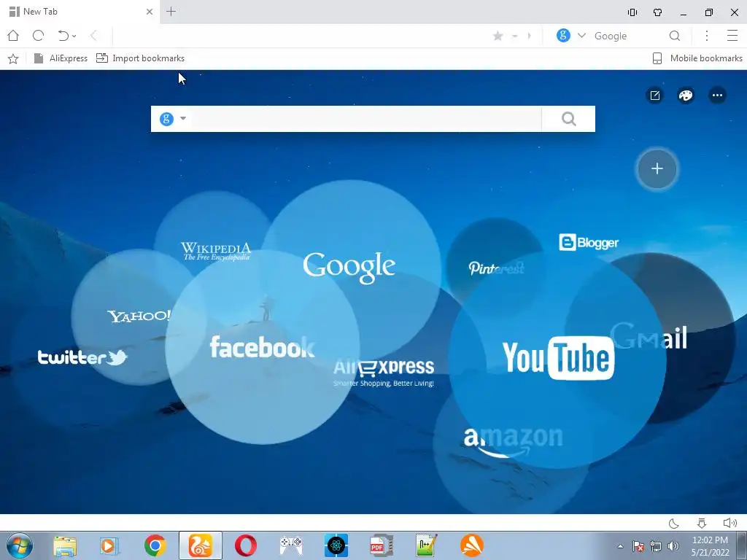Click the edit speed dial icon
747x560 pixels.
point(655,96)
